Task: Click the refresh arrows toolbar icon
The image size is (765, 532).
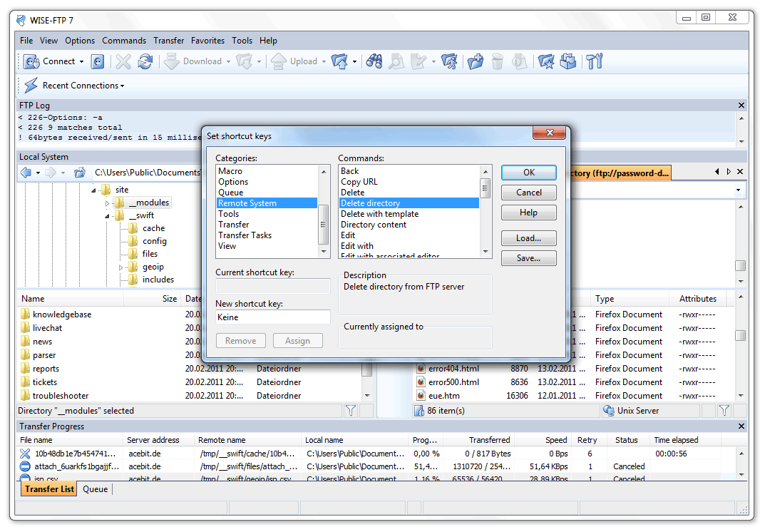Action: 145,62
